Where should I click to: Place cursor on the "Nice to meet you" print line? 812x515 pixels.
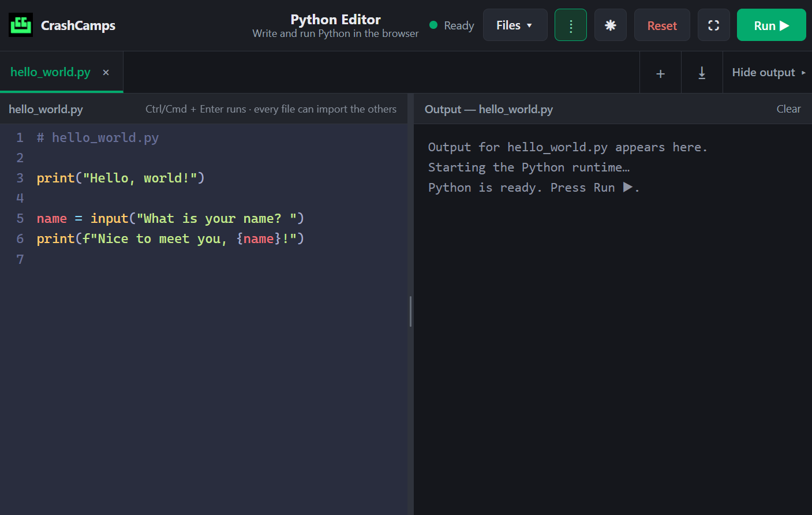tap(170, 238)
